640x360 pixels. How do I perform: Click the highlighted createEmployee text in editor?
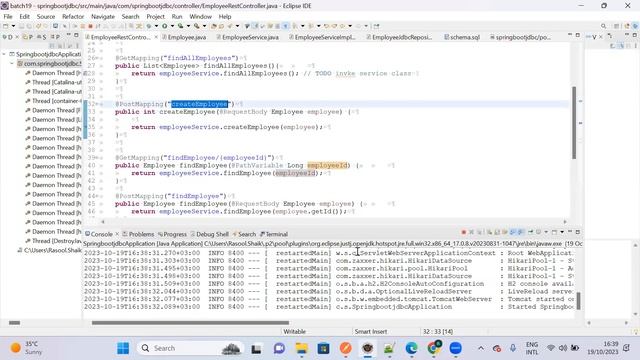coord(200,104)
